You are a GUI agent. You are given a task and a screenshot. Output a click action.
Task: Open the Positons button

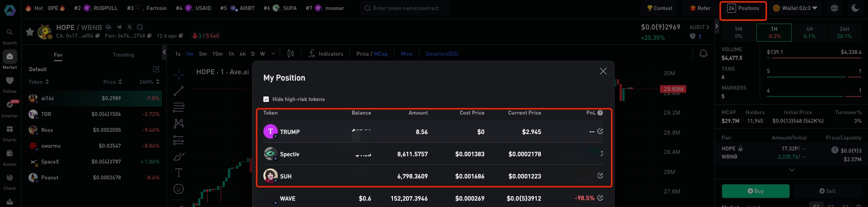click(743, 8)
